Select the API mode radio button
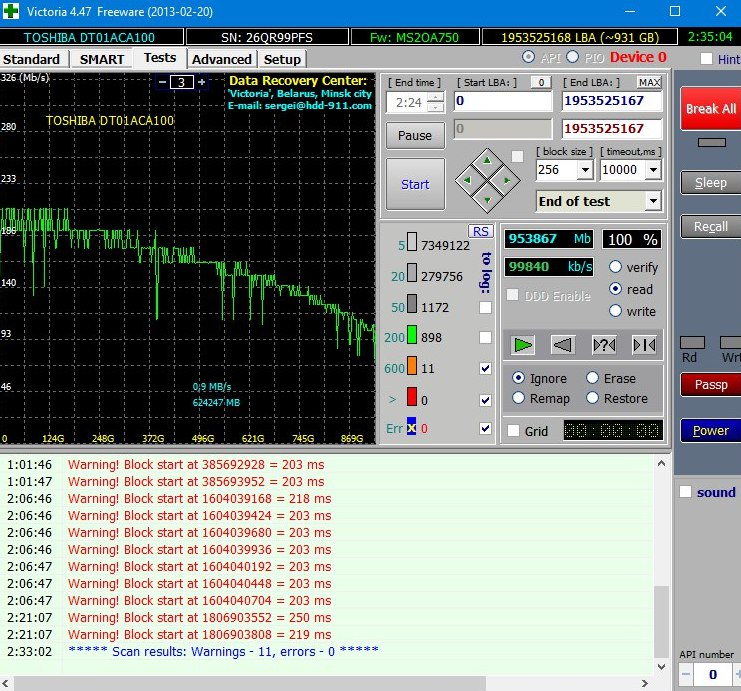741x691 pixels. pyautogui.click(x=528, y=57)
